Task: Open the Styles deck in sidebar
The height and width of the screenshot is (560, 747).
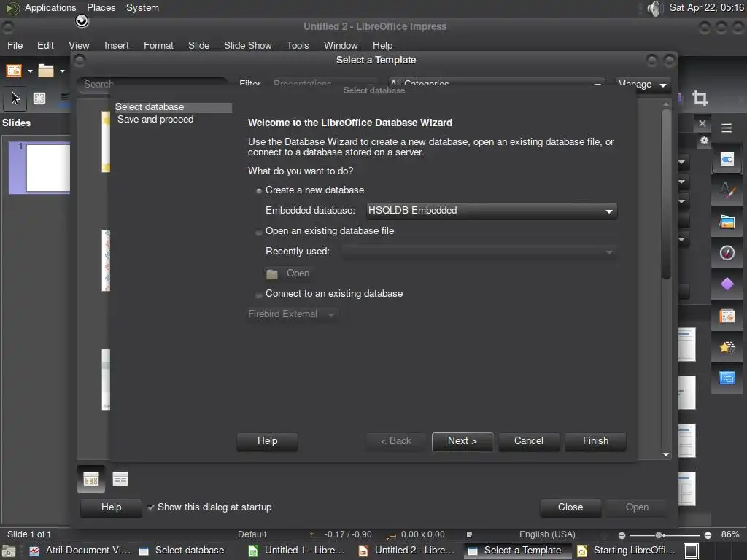Action: (727, 190)
